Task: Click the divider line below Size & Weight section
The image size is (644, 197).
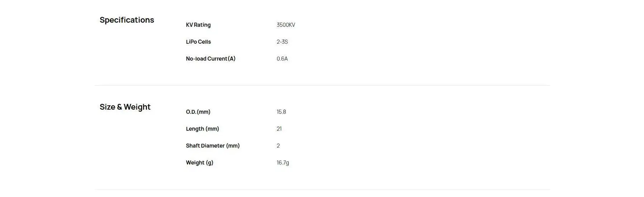Action: pyautogui.click(x=322, y=189)
